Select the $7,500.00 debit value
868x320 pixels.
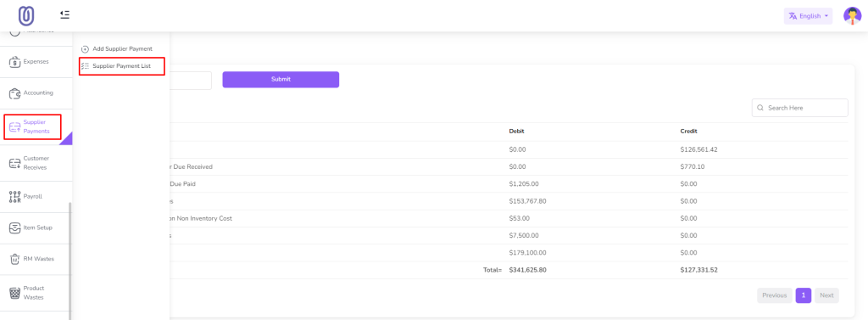coord(524,235)
